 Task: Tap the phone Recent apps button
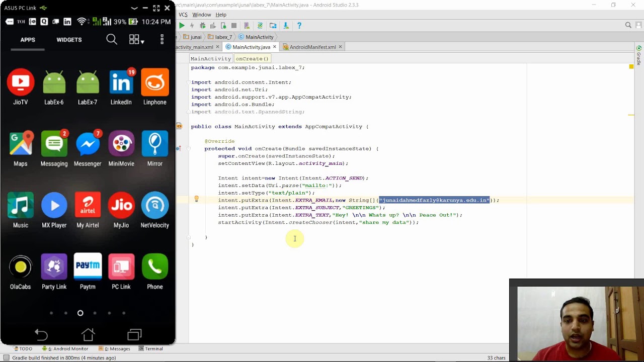point(134,335)
